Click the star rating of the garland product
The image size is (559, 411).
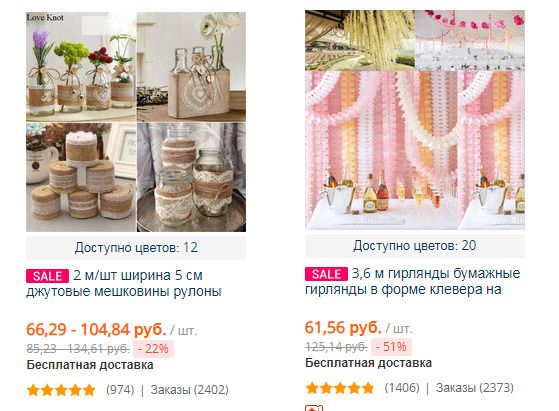[x=339, y=388]
